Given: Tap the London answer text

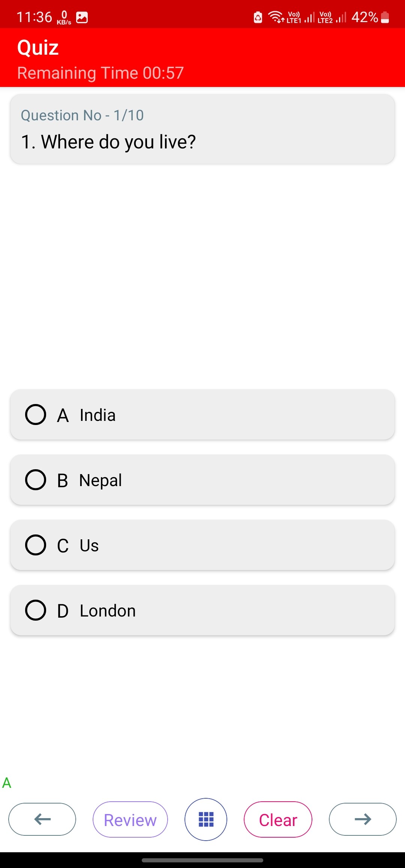Looking at the screenshot, I should click(108, 611).
